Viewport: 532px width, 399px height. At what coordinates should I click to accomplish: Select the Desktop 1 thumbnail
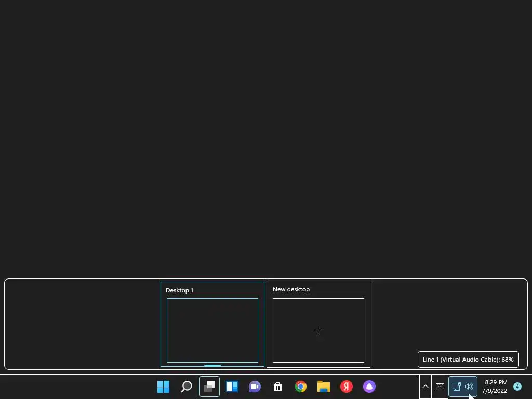[x=212, y=330]
